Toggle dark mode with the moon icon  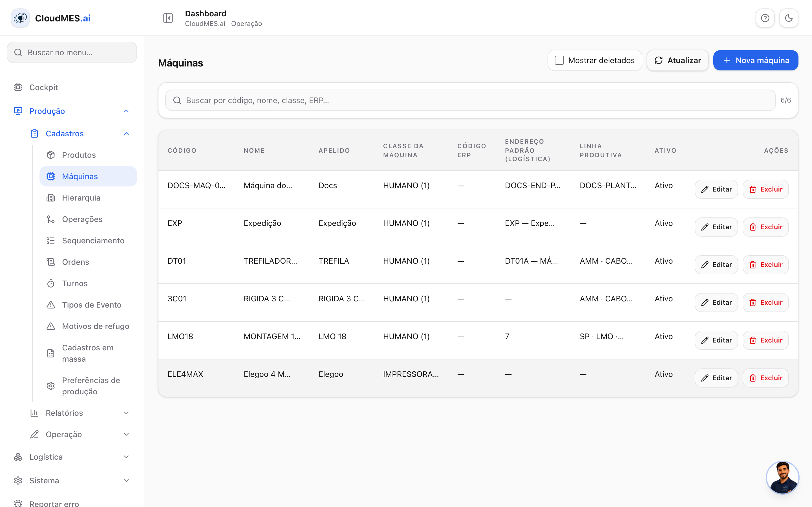click(789, 18)
